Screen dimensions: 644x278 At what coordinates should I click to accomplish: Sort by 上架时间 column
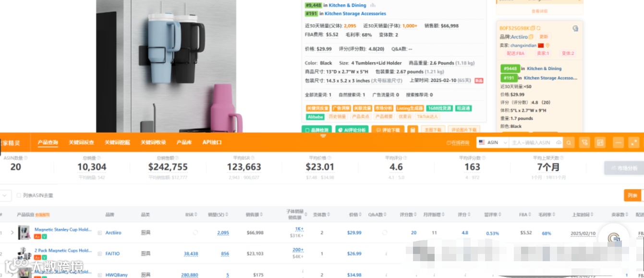pyautogui.click(x=591, y=215)
